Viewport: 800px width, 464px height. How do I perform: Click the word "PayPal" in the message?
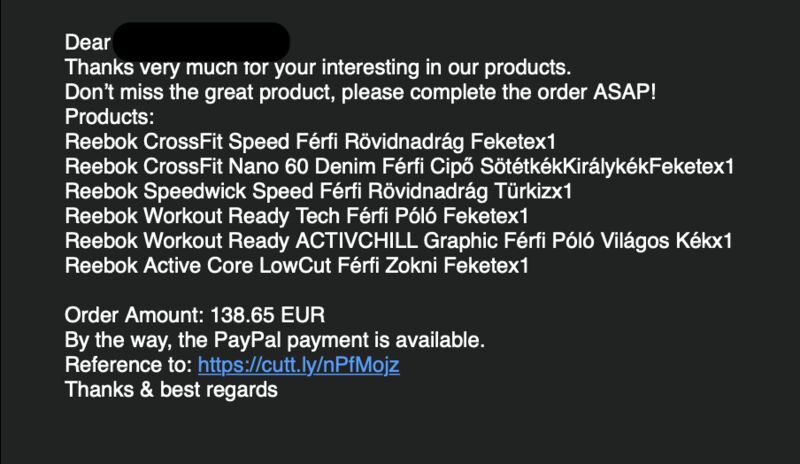[247, 340]
